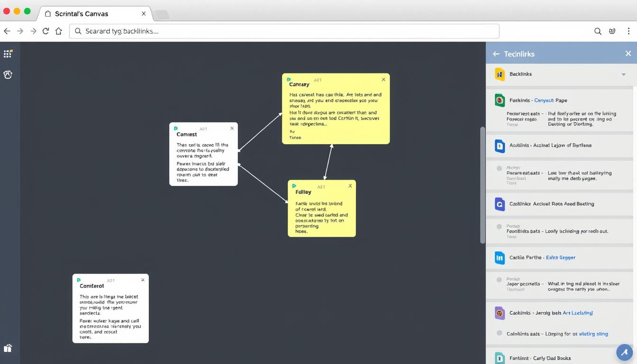Click the Teclnlirks panel title
The height and width of the screenshot is (364, 637).
point(519,54)
